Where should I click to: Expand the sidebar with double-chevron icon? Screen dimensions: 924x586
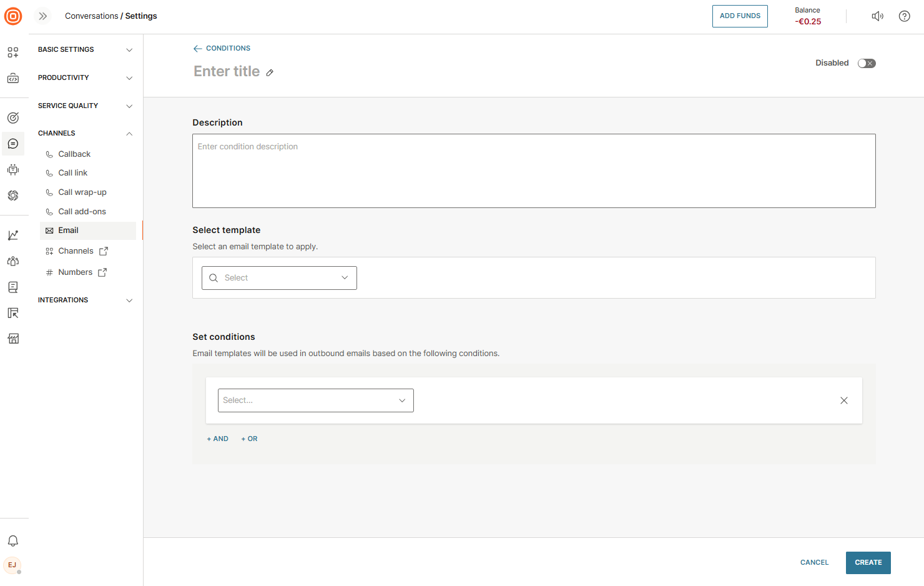pyautogui.click(x=43, y=16)
